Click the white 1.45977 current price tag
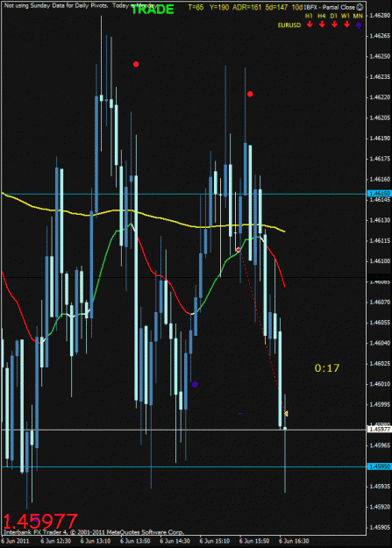Viewport: 392px width, 548px height. (380, 429)
